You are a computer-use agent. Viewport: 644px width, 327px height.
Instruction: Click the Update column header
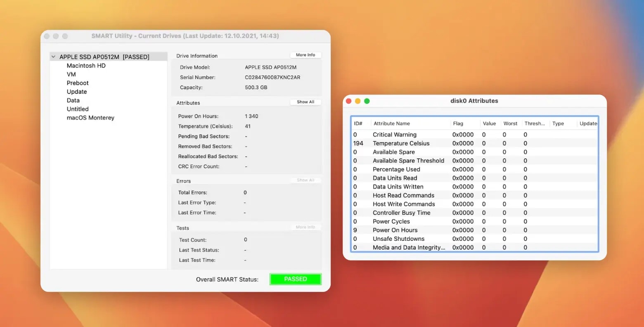tap(588, 123)
